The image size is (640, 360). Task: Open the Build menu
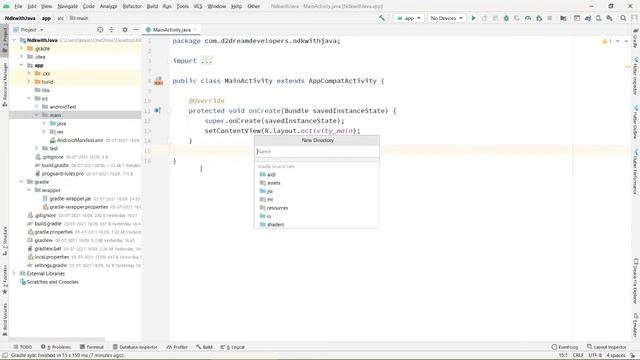[152, 6]
